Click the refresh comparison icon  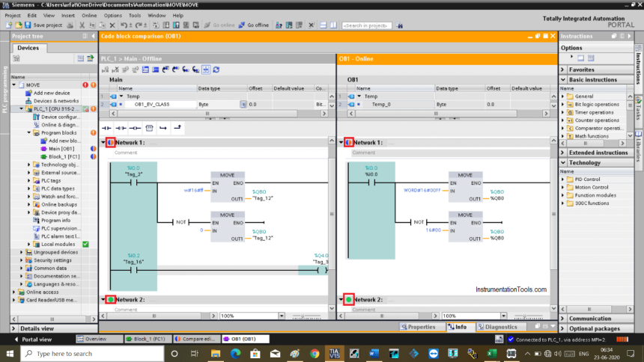[x=216, y=70]
